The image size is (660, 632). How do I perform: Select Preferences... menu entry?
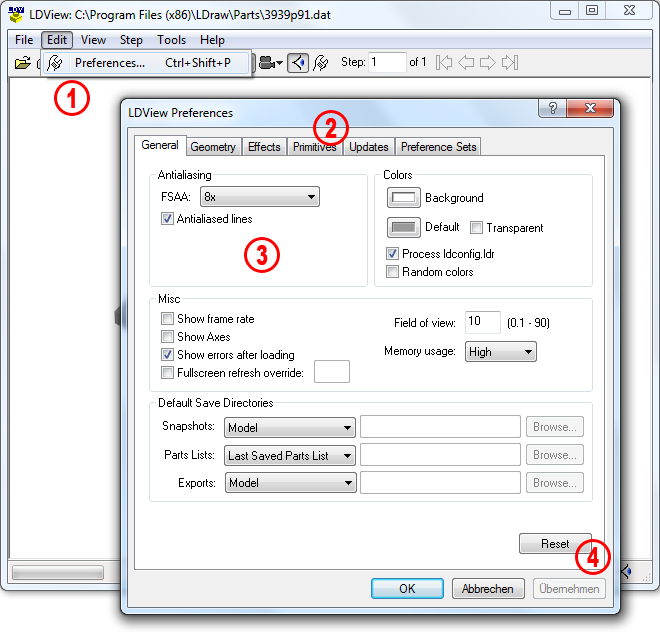(146, 63)
